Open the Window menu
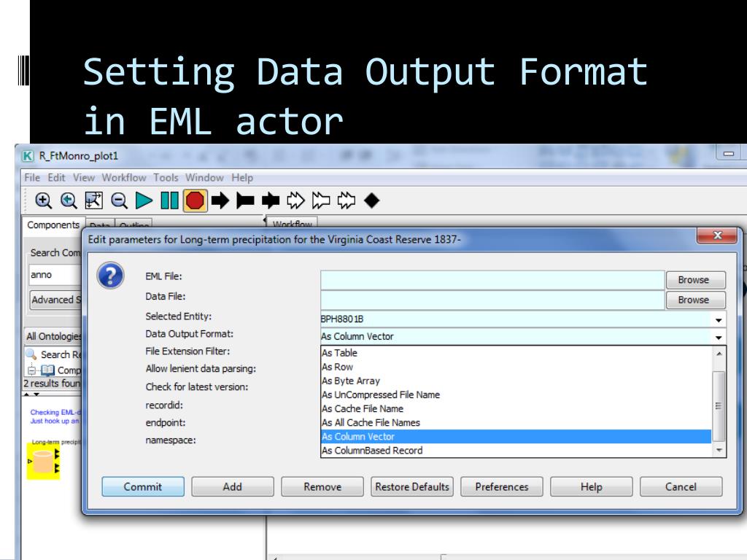The height and width of the screenshot is (560, 747). (204, 178)
